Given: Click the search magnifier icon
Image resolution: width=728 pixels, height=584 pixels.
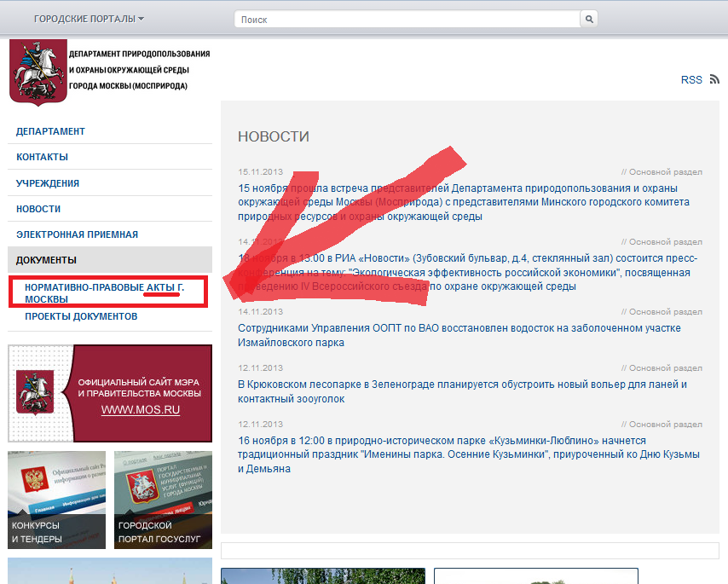Looking at the screenshot, I should pos(589,19).
